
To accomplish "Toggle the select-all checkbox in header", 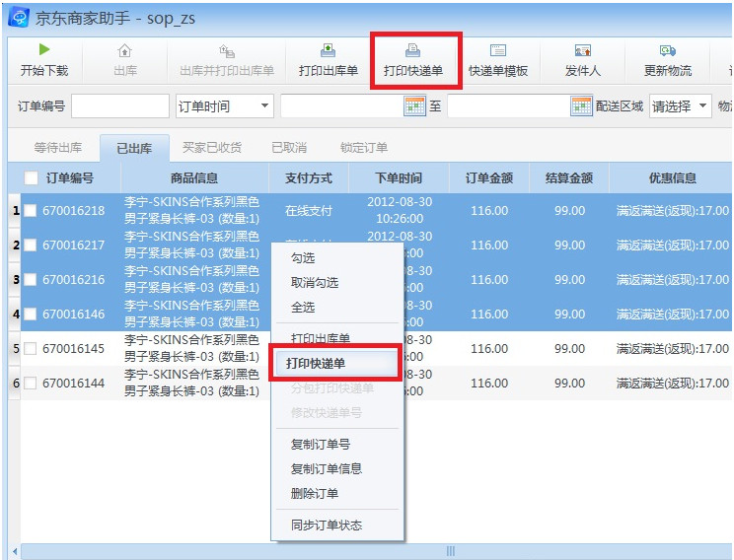I will click(31, 178).
